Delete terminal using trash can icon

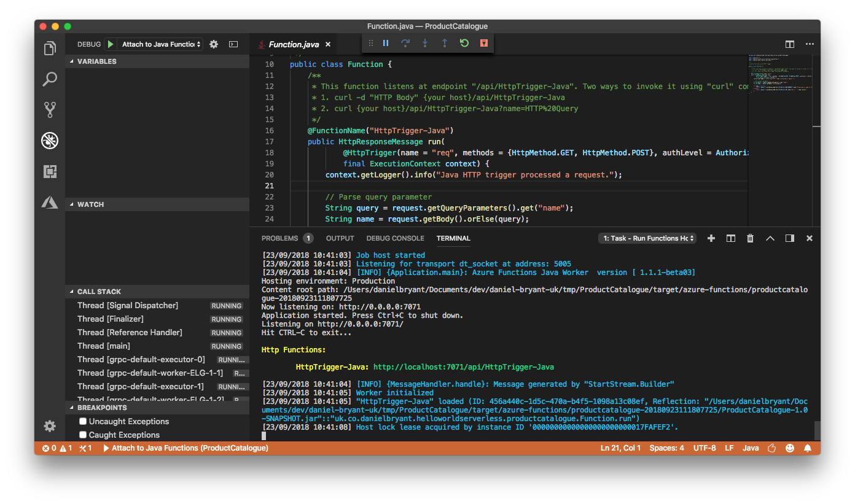click(750, 238)
